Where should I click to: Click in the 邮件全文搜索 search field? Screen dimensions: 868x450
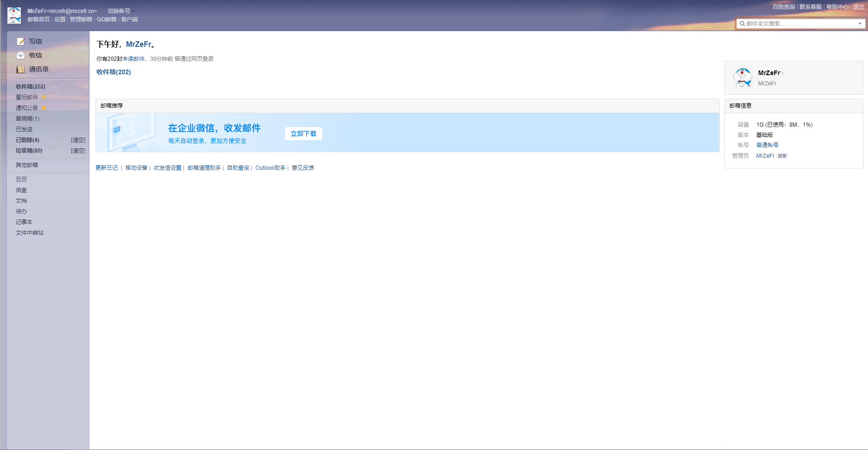801,24
